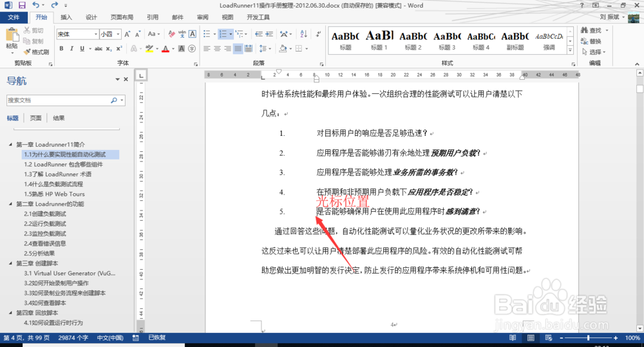
Task: Open the font size dropdown (小四)
Action: click(118, 34)
